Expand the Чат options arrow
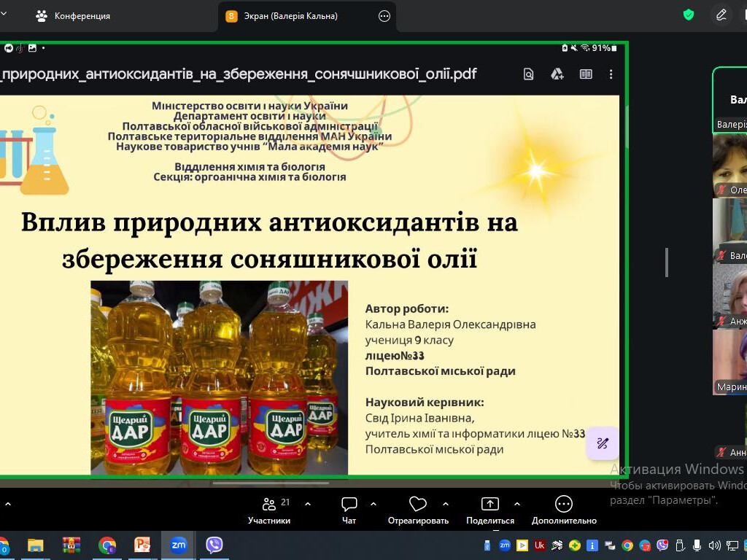The image size is (747, 560). click(x=373, y=504)
